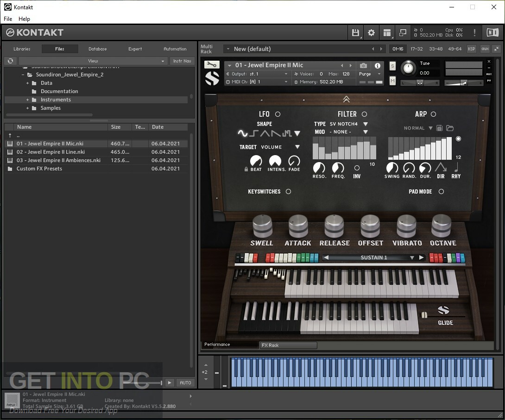Open the instrument info icon
Image resolution: width=505 pixels, height=420 pixels.
click(x=378, y=66)
